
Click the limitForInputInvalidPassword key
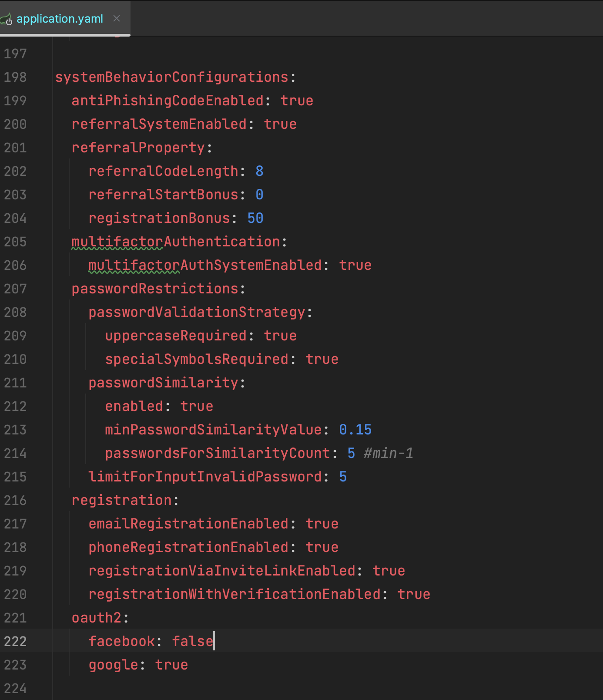(x=205, y=477)
